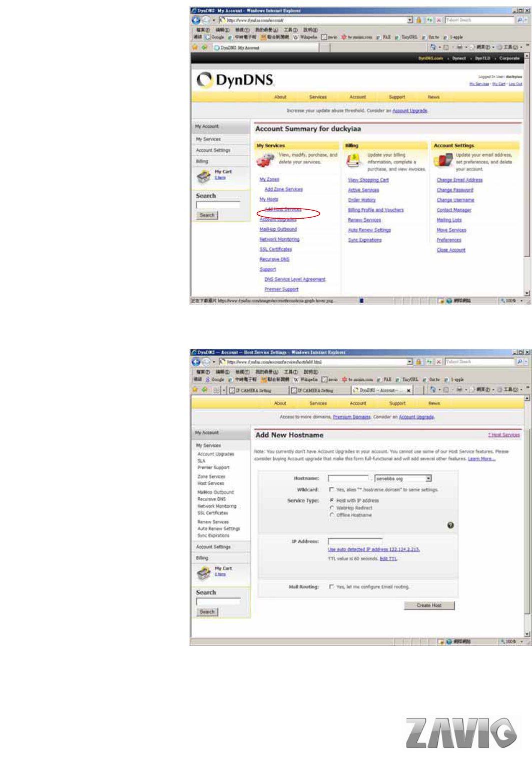Click the Premium Domains link
The height and width of the screenshot is (757, 532).
pyautogui.click(x=352, y=417)
